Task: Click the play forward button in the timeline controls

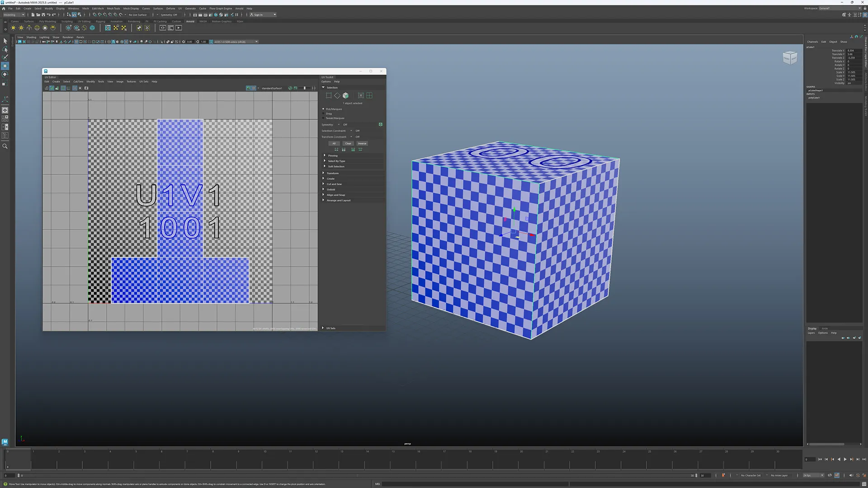Action: [x=845, y=460]
